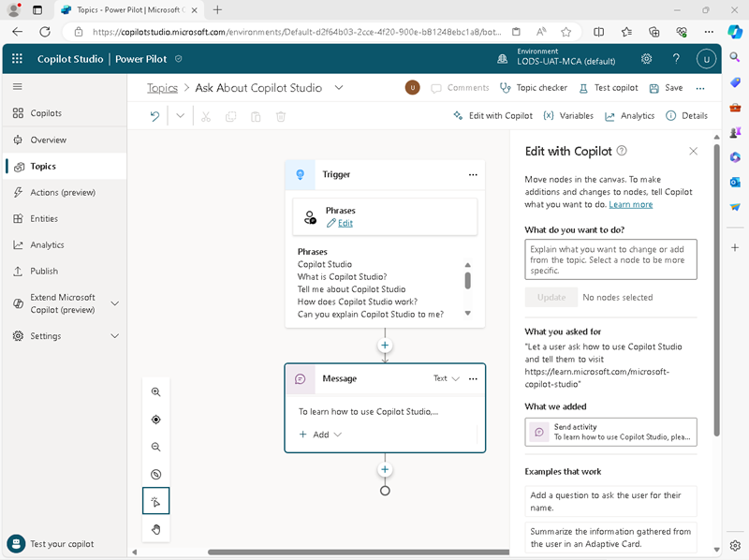Add a node below the Message
Viewport: 749px width, 560px height.
click(385, 470)
